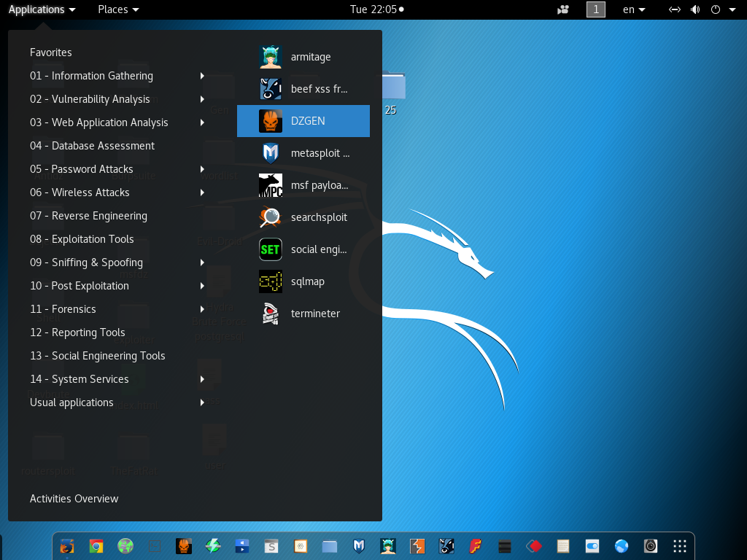
Task: Open social engineering toolkit SET entry
Action: click(303, 249)
